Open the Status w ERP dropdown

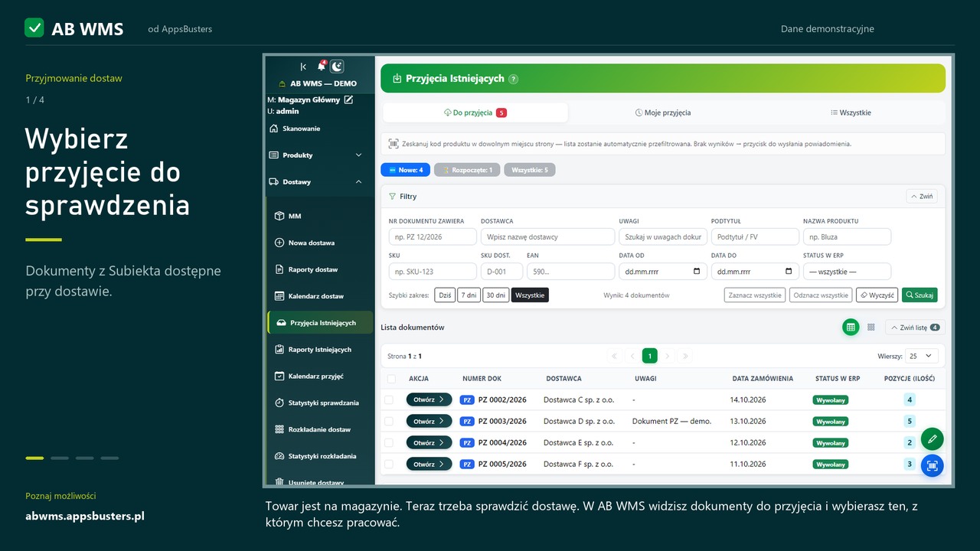click(x=847, y=271)
